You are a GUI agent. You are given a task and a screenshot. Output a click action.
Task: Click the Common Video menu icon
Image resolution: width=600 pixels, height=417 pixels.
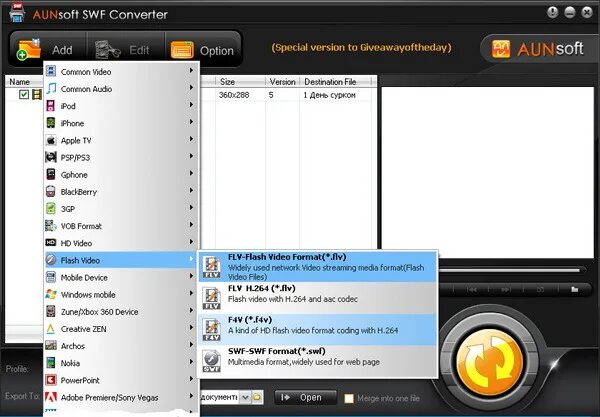51,71
